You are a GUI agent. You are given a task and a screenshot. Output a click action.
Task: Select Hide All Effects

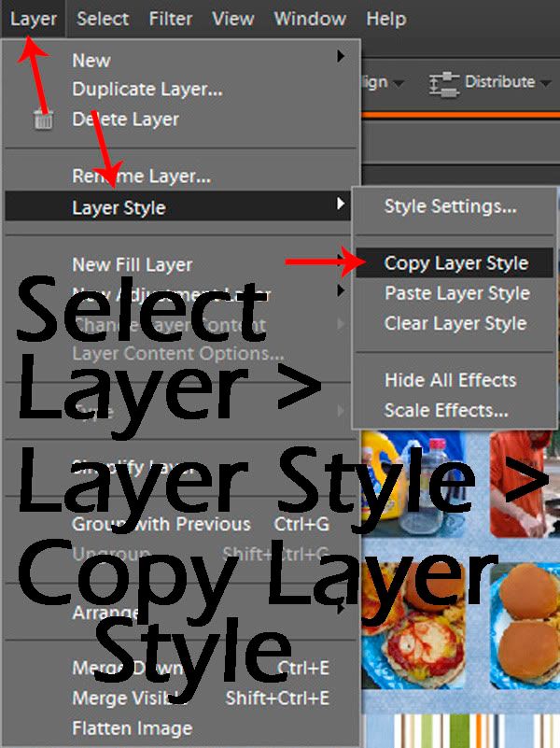click(450, 380)
